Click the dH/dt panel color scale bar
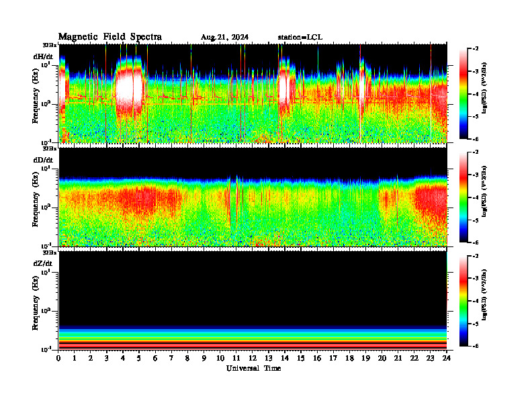532x411 pixels. pyautogui.click(x=463, y=94)
